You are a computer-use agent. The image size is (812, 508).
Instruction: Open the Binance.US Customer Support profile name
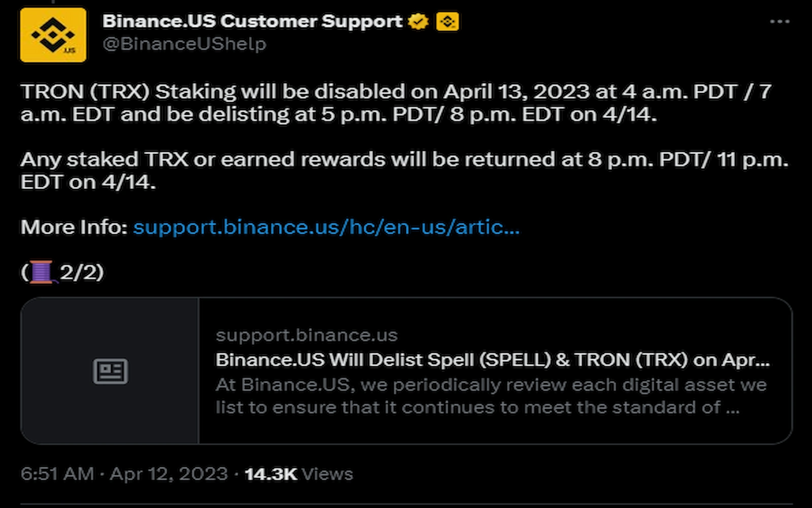[x=251, y=21]
